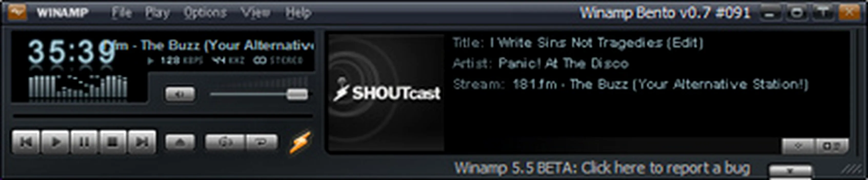Screen dimensions: 868x180
Task: Open the File menu
Action: point(121,13)
